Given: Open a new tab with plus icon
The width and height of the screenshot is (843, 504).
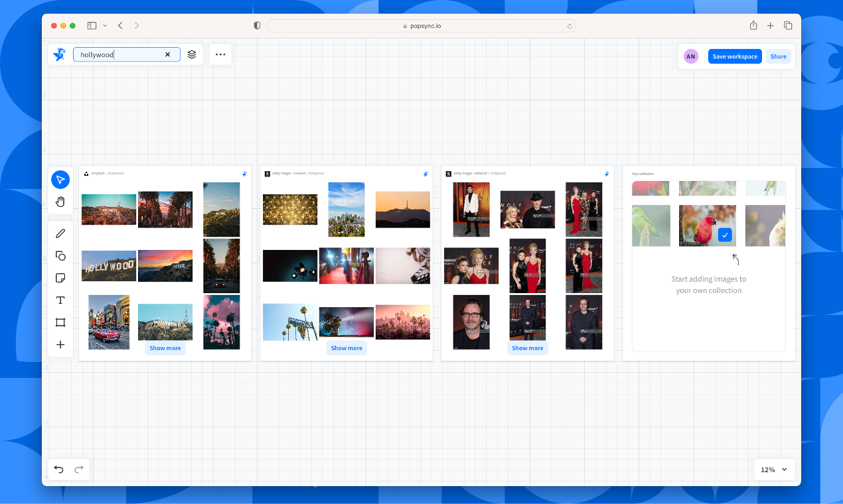Looking at the screenshot, I should pyautogui.click(x=771, y=25).
